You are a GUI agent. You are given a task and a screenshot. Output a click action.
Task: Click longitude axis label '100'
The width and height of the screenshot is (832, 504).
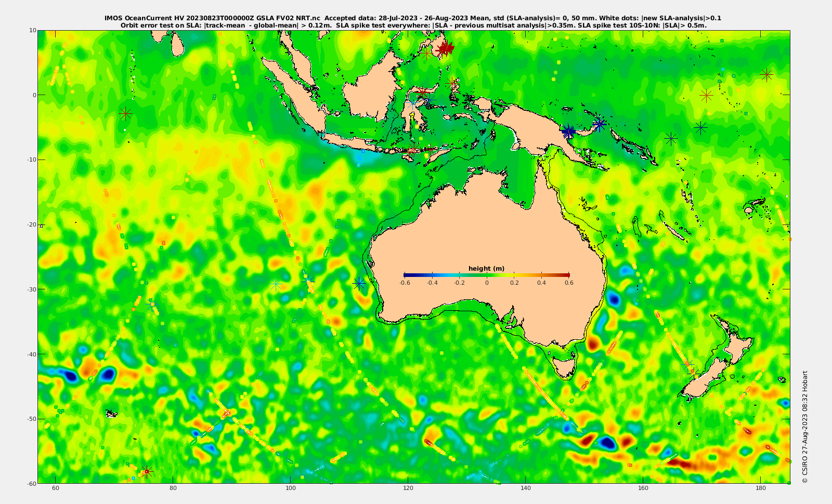[291, 488]
